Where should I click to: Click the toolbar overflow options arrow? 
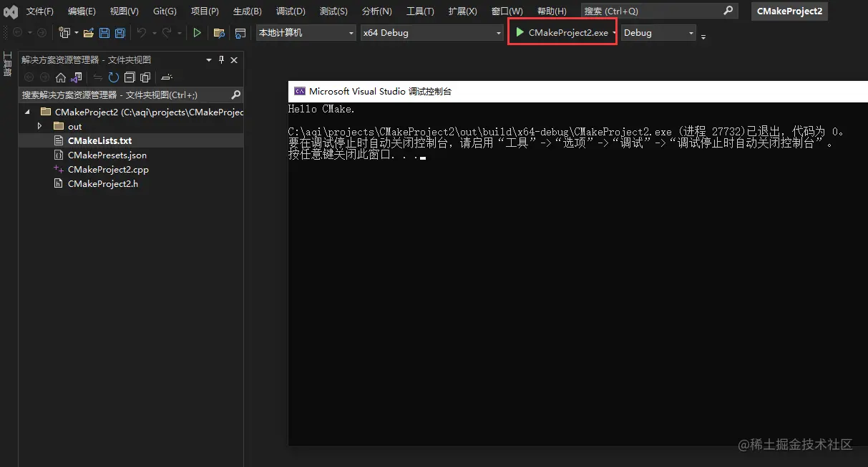point(703,36)
